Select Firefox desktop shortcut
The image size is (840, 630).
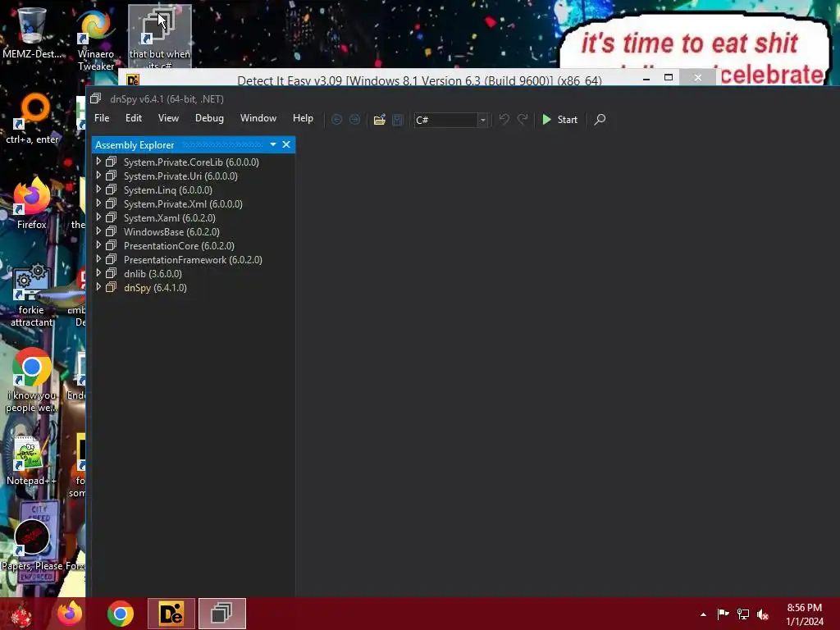click(x=32, y=203)
